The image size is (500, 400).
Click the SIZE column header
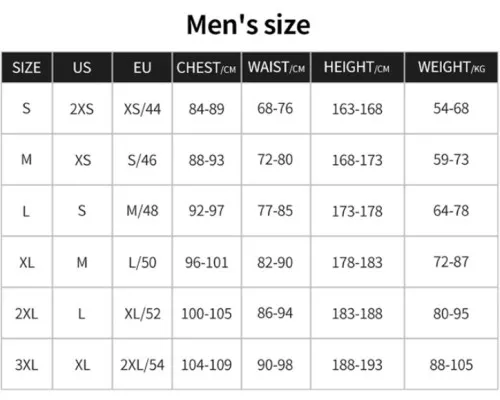(27, 68)
